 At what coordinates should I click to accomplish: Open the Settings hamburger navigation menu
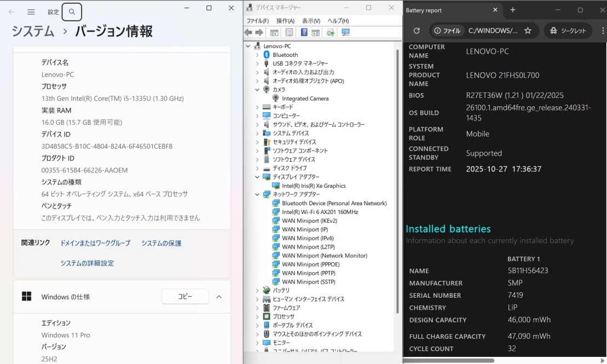31,11
